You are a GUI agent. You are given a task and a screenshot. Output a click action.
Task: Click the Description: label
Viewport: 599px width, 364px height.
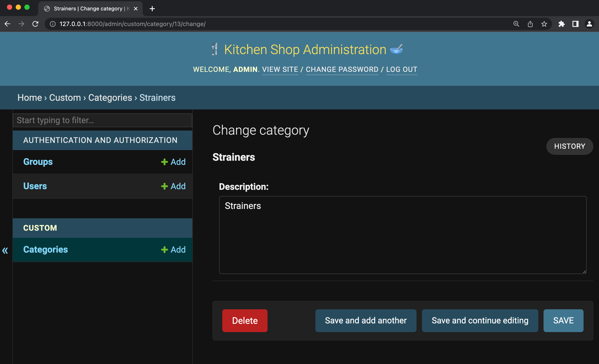244,187
